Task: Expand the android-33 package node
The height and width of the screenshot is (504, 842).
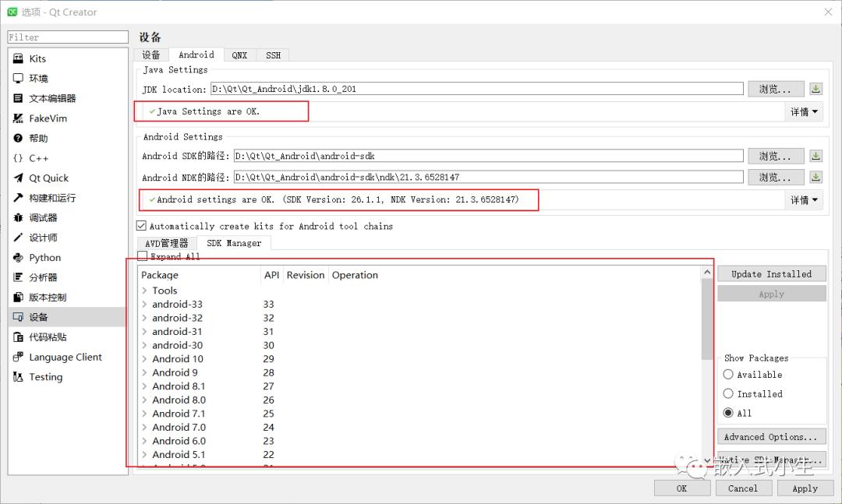Action: 144,305
